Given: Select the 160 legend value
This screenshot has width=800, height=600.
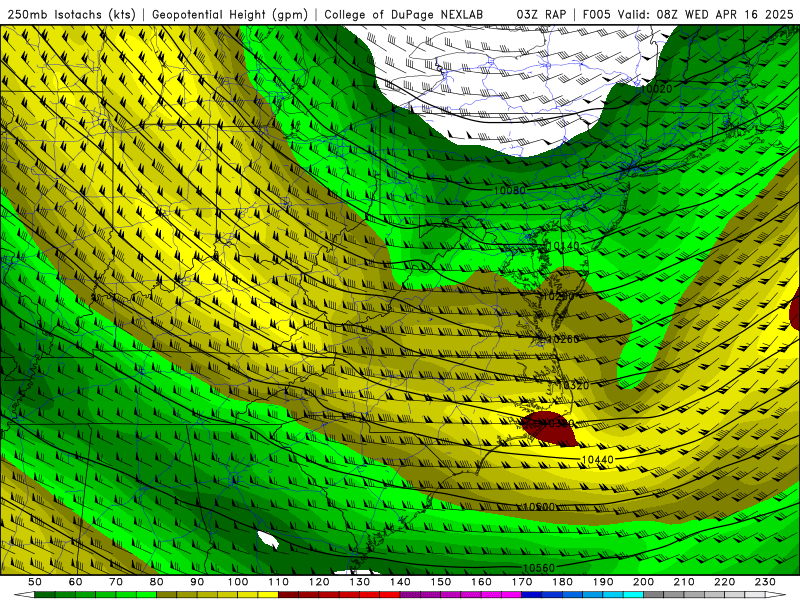Looking at the screenshot, I should [x=481, y=582].
